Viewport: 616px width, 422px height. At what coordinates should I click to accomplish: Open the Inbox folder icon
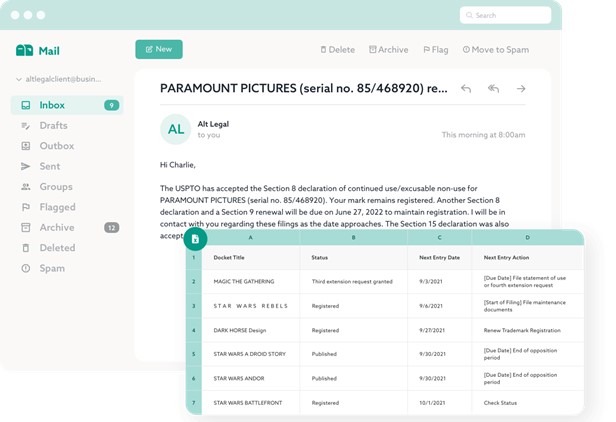pos(26,105)
